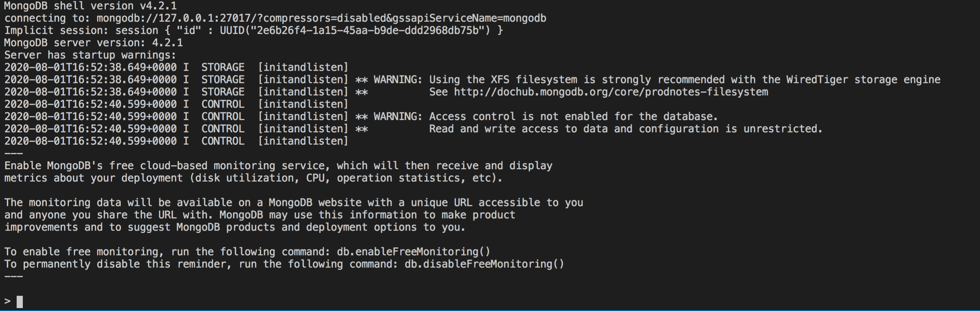Screen dimensions: 980x311
Task: Open the dochub.mongodb.org prodnotes-filesystem link
Action: point(611,92)
